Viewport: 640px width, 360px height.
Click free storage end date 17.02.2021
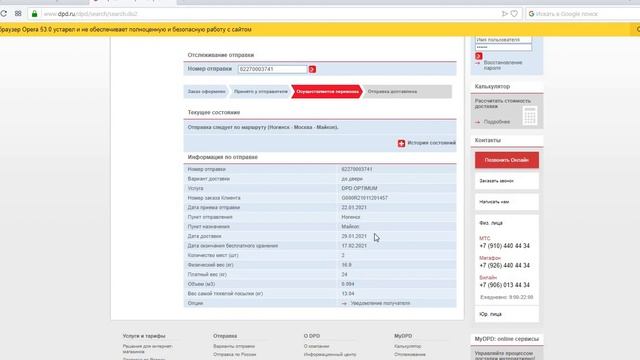[x=354, y=246]
